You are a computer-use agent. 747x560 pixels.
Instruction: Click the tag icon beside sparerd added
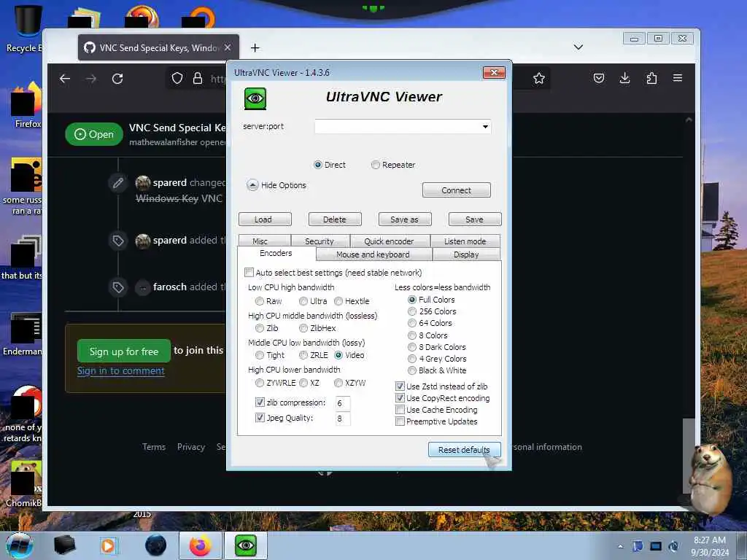coord(118,241)
